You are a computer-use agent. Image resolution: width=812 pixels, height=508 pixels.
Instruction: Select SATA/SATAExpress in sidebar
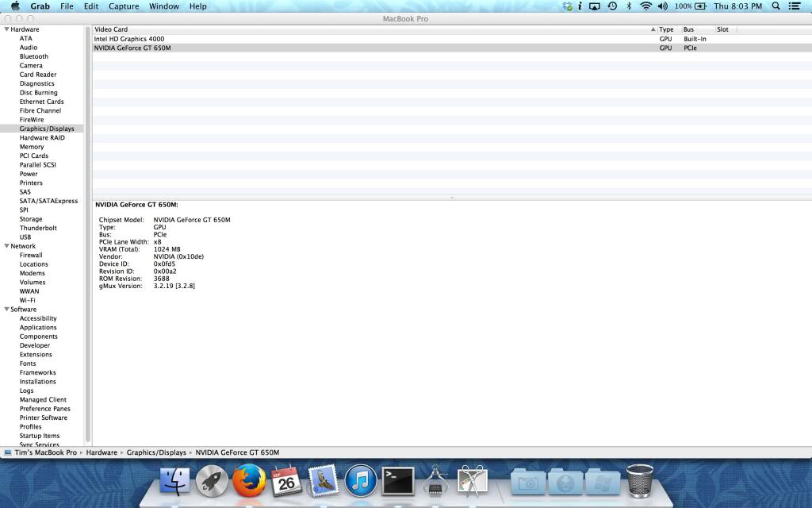48,201
